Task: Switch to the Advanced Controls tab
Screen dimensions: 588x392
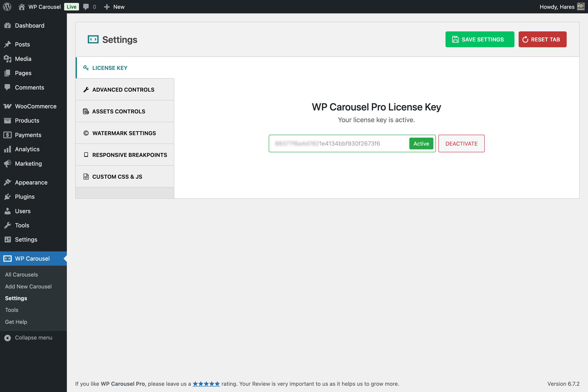Action: coord(125,90)
